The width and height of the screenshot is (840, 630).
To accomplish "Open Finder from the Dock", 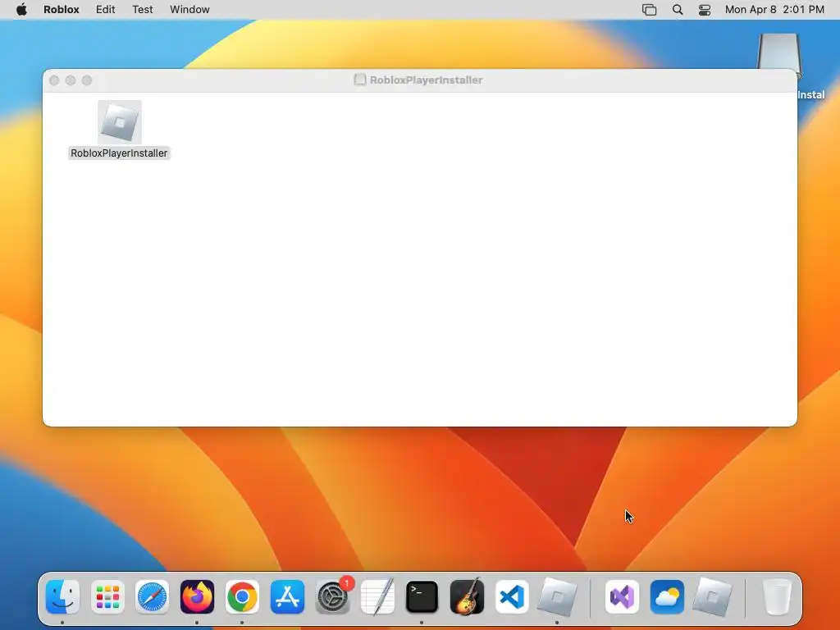I will [62, 597].
